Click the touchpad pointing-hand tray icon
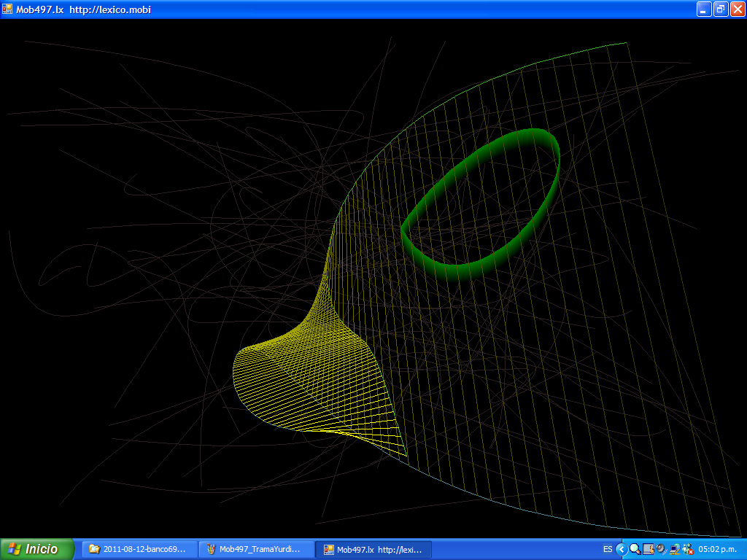 [648, 549]
